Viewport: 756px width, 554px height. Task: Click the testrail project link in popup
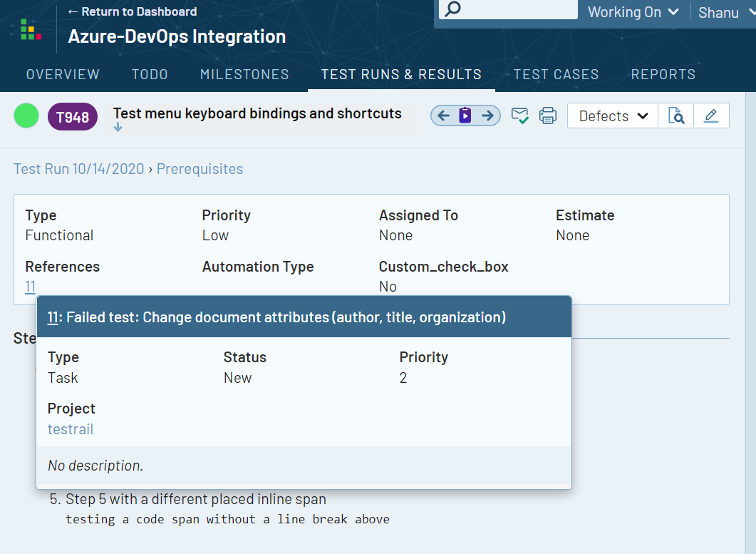(71, 429)
